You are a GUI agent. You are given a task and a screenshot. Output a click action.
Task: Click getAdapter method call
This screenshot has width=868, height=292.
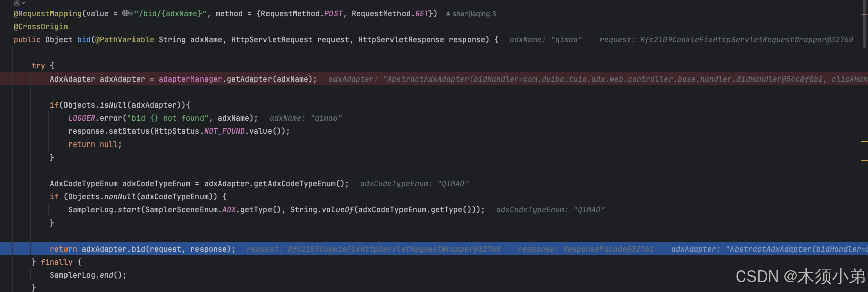249,79
